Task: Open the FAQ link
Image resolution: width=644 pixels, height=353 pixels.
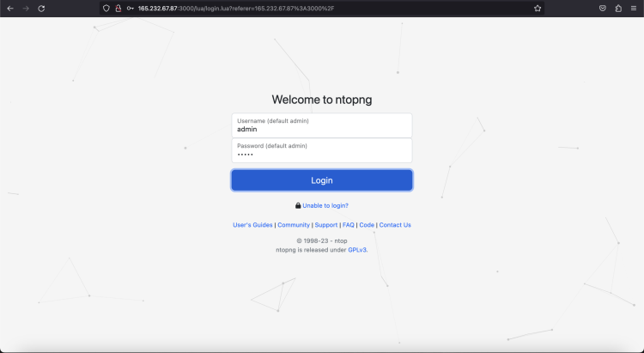Action: pyautogui.click(x=349, y=225)
